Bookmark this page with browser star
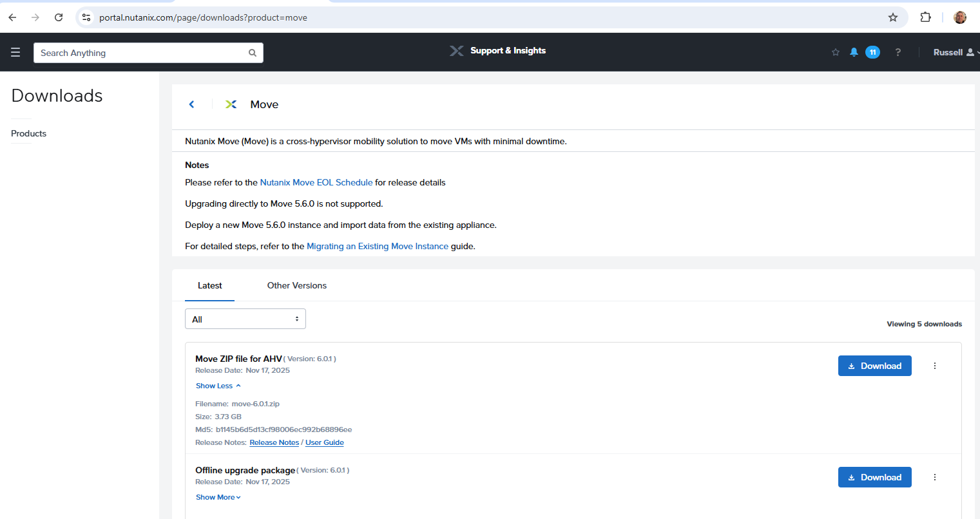This screenshot has width=980, height=519. pyautogui.click(x=893, y=17)
